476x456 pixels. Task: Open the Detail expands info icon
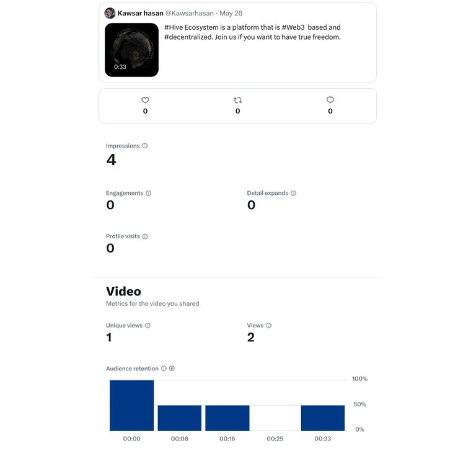click(293, 193)
